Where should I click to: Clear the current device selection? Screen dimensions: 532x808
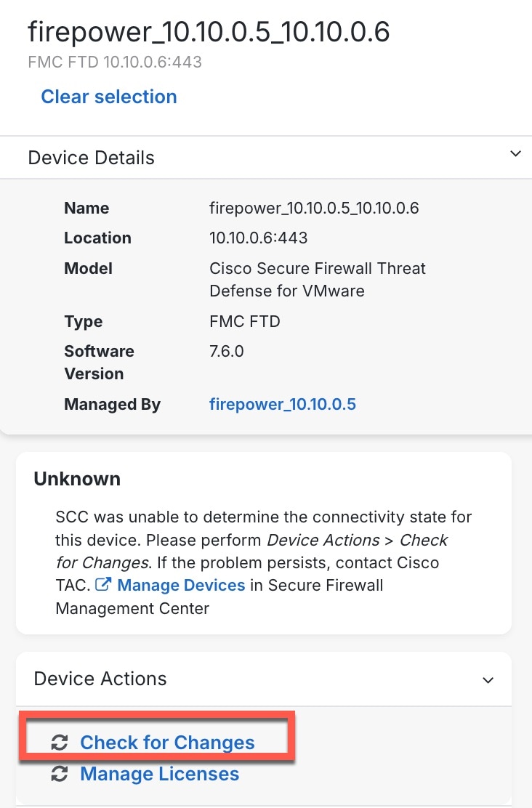(x=109, y=97)
